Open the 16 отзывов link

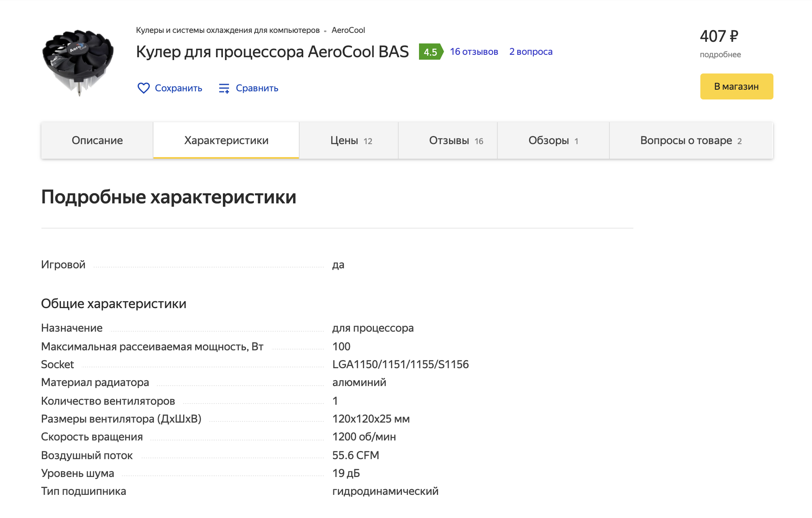pos(474,52)
